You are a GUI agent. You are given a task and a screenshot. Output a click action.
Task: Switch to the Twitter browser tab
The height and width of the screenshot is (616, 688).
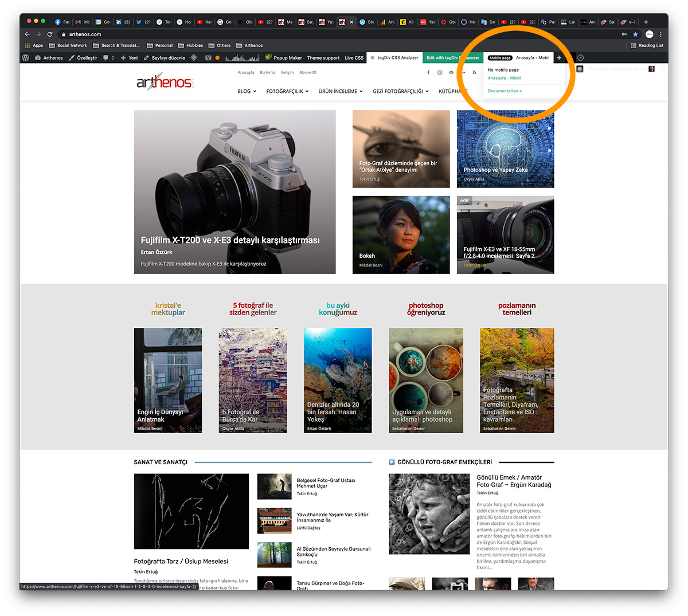pos(143,22)
